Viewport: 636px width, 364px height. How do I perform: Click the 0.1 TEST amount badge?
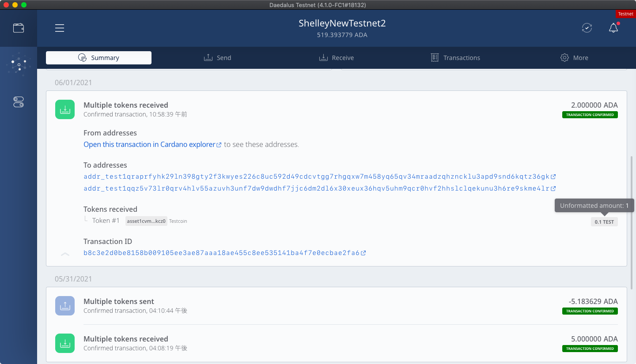pos(604,222)
